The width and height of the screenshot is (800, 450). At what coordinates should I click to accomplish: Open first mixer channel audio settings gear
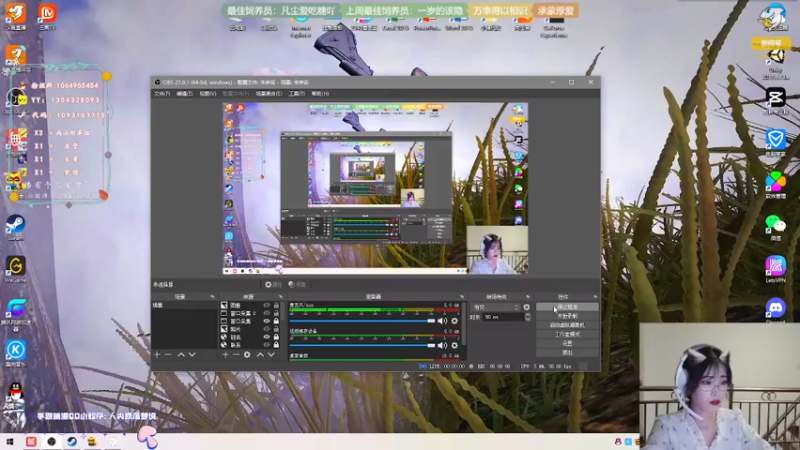[455, 321]
